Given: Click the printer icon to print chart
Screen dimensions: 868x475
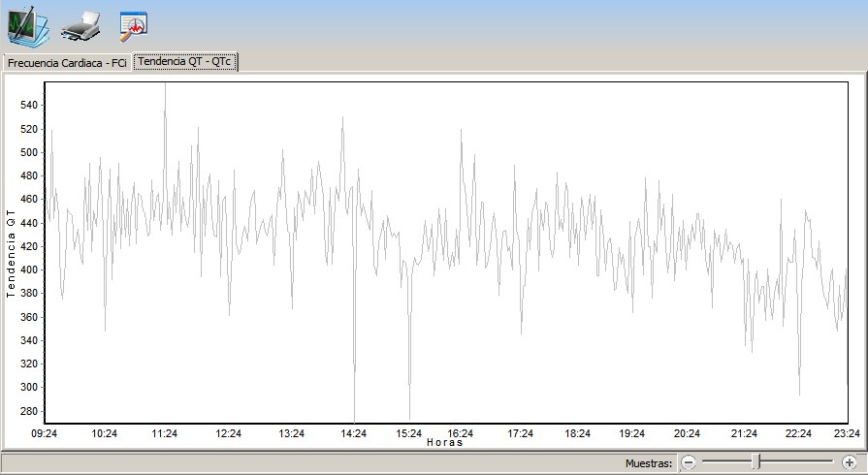Looking at the screenshot, I should 80,25.
